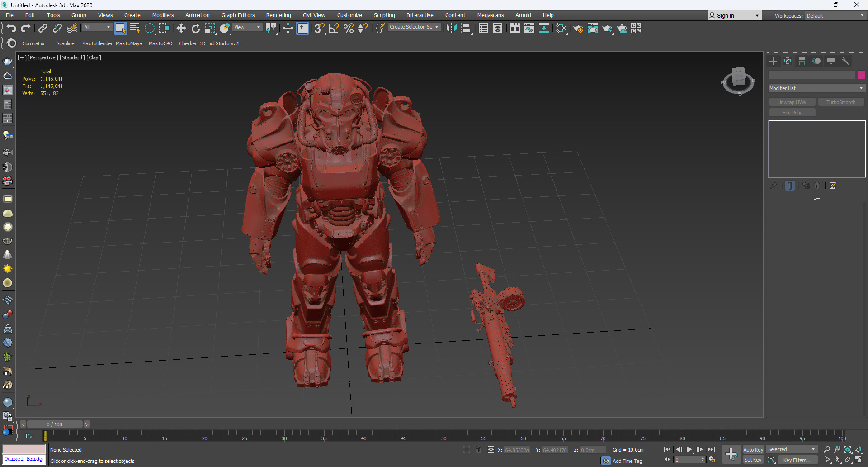The image size is (868, 467).
Task: Open Rendered Frame Window icon
Action: [593, 29]
